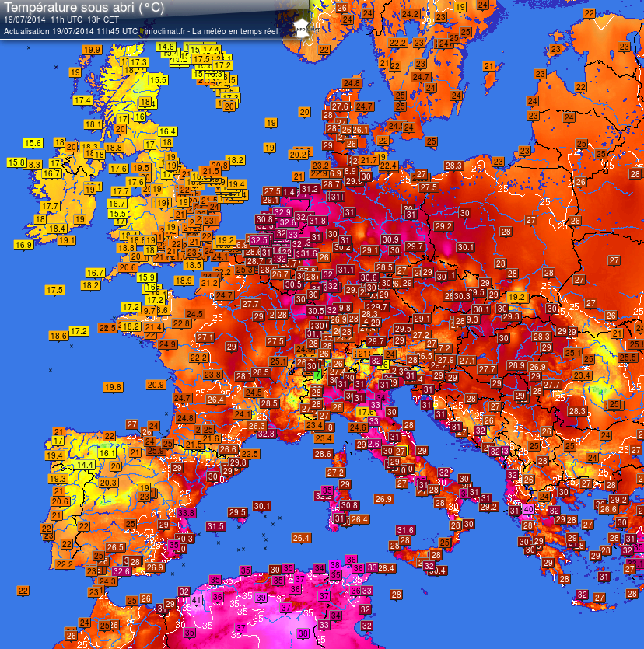This screenshot has width=644, height=649.
Task: Click the 14.6 temperature label
Action: coord(166,47)
